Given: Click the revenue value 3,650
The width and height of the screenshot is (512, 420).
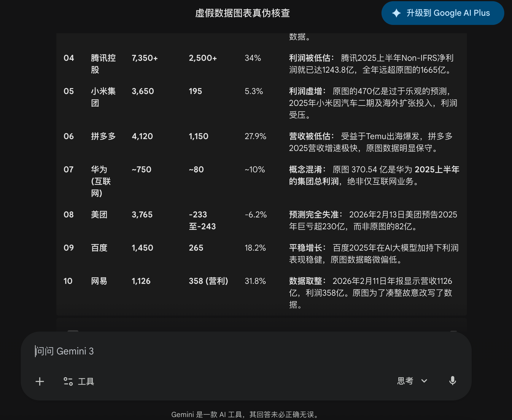Looking at the screenshot, I should pos(143,91).
